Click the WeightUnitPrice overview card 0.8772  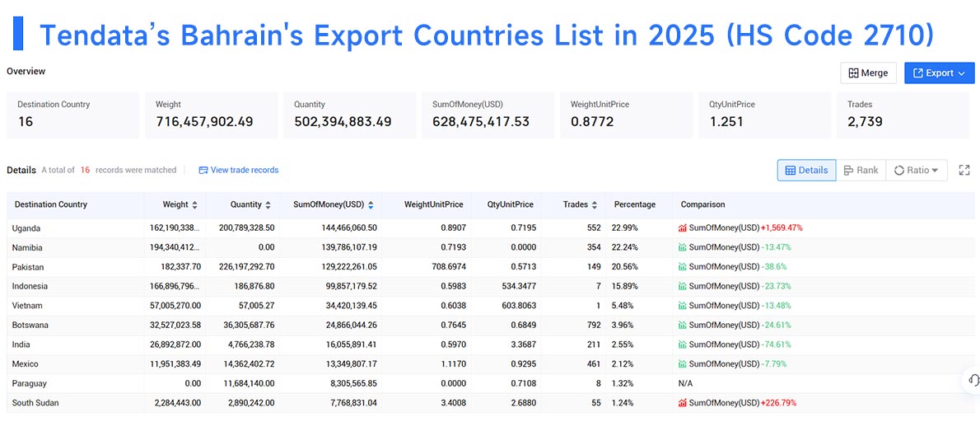point(626,115)
